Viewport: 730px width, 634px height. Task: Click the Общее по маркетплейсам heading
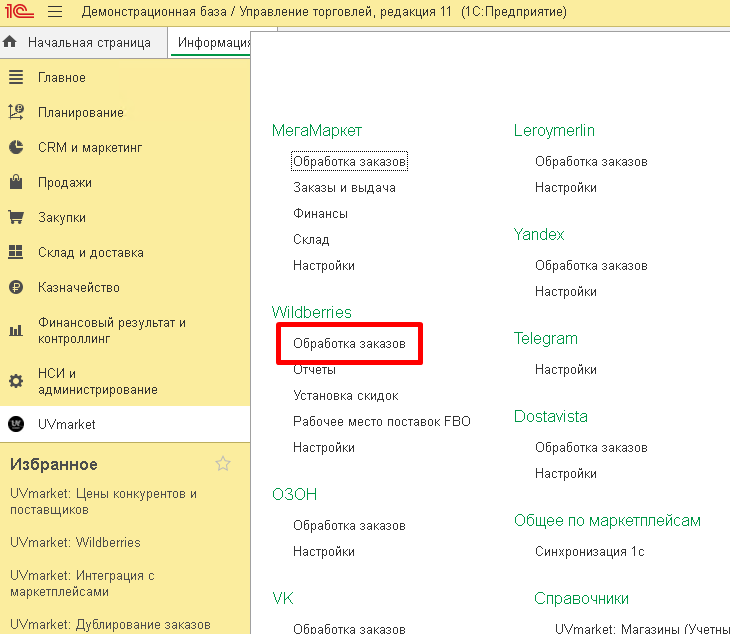click(607, 520)
